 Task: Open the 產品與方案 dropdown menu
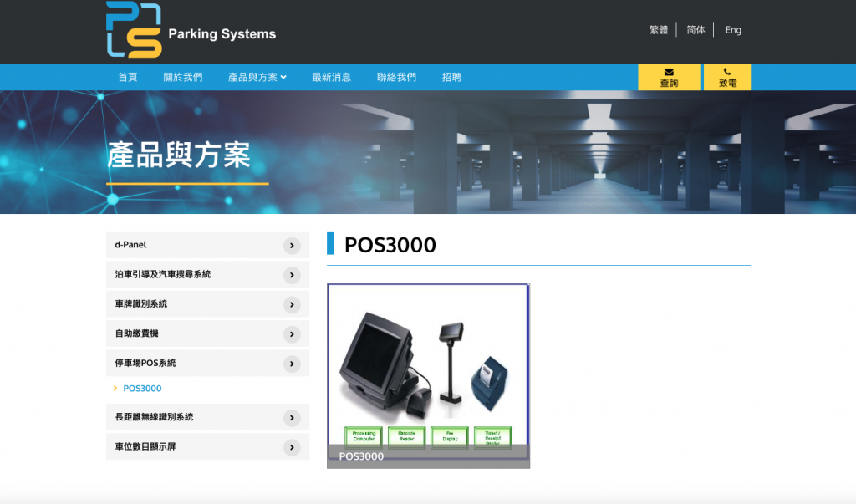click(257, 77)
